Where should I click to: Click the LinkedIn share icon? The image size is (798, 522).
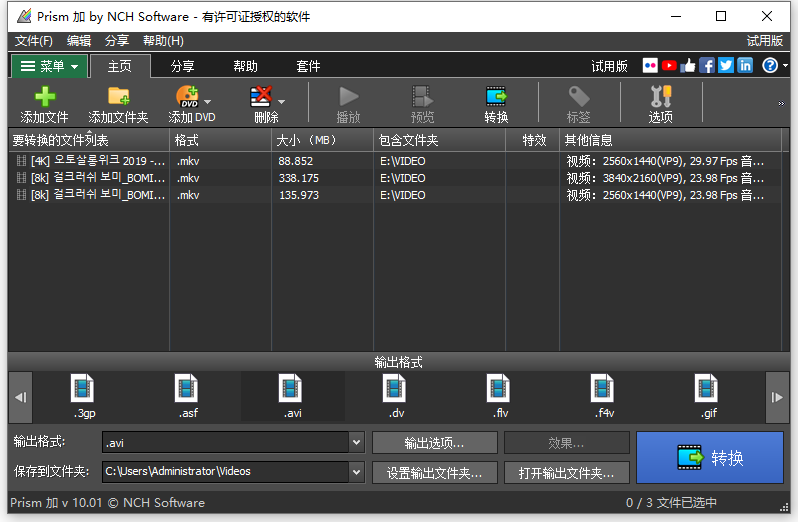[x=745, y=66]
